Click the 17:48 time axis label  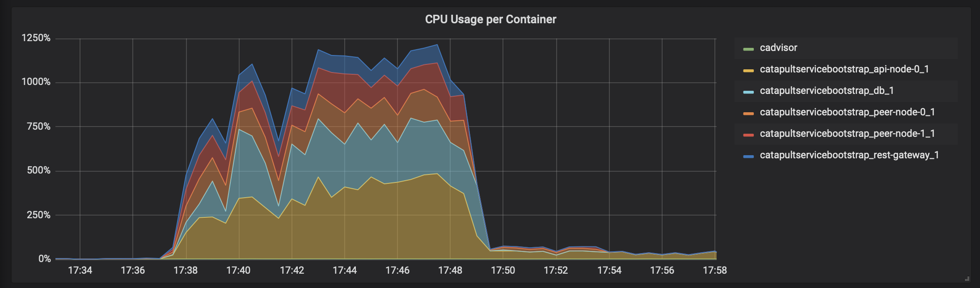(x=450, y=270)
